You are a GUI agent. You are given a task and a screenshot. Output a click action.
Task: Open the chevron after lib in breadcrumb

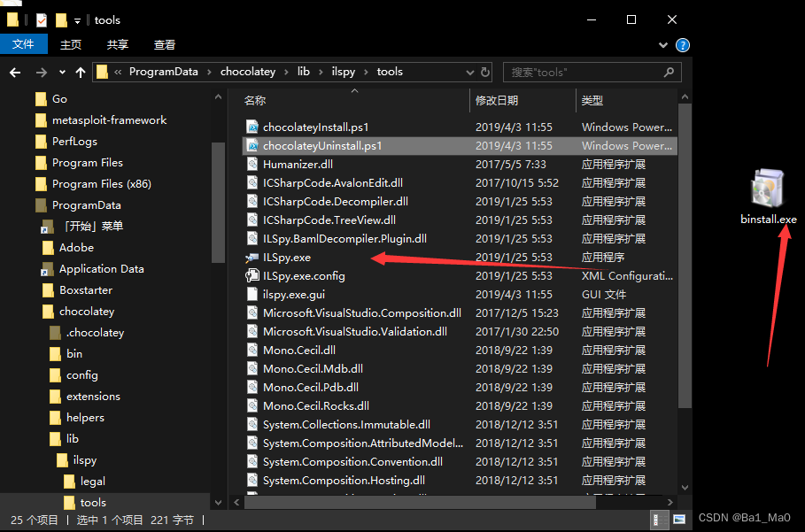click(x=321, y=73)
